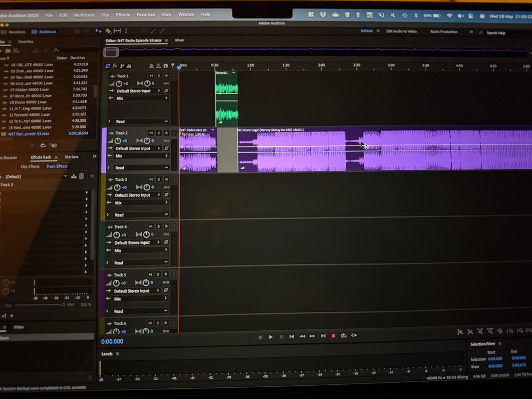Click the Zoom In time icon
The height and width of the screenshot is (399, 532).
480,331
